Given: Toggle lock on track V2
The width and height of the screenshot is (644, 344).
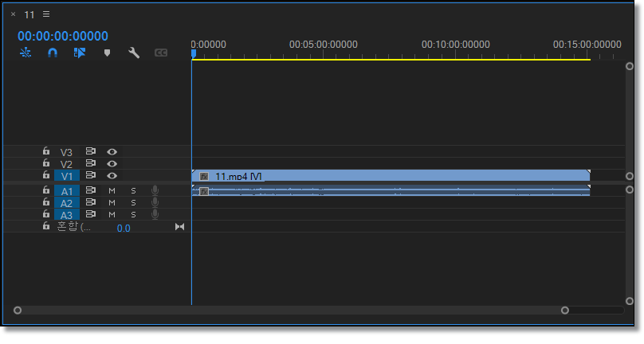Looking at the screenshot, I should (x=46, y=163).
